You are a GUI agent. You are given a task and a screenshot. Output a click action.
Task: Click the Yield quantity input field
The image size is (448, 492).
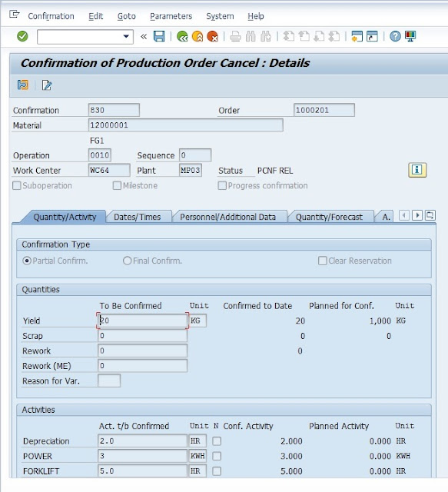click(x=142, y=321)
